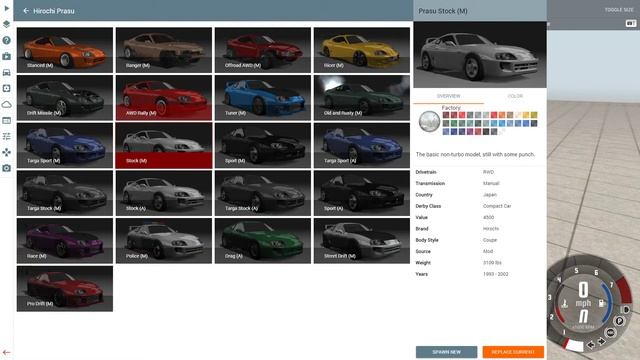Image resolution: width=640 pixels, height=360 pixels.
Task: Open the layers icon in the sidebar
Action: click(7, 24)
